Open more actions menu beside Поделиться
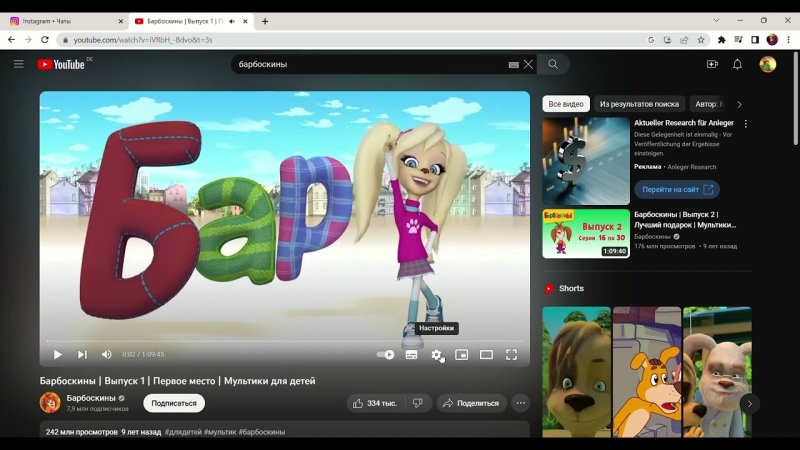 point(520,403)
